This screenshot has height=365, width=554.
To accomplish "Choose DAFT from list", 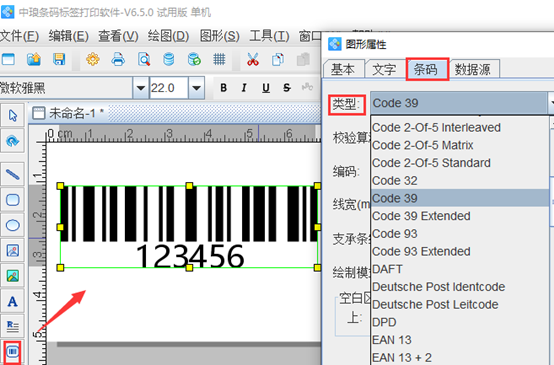I will pos(460,269).
